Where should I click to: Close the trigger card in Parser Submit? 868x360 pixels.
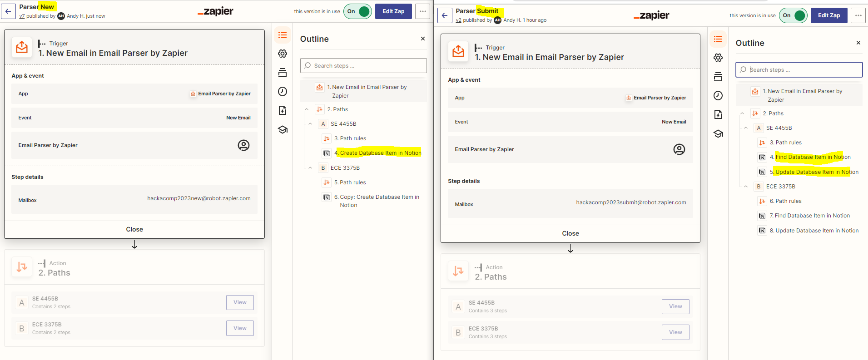[x=570, y=233]
